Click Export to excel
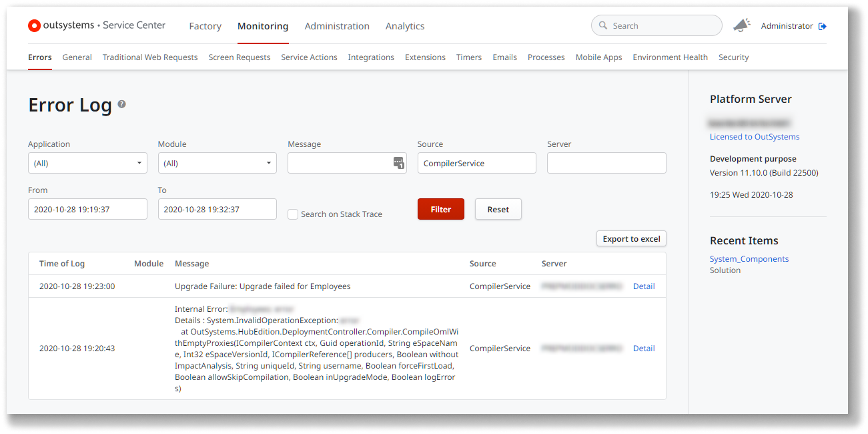The image size is (868, 434). pos(630,238)
